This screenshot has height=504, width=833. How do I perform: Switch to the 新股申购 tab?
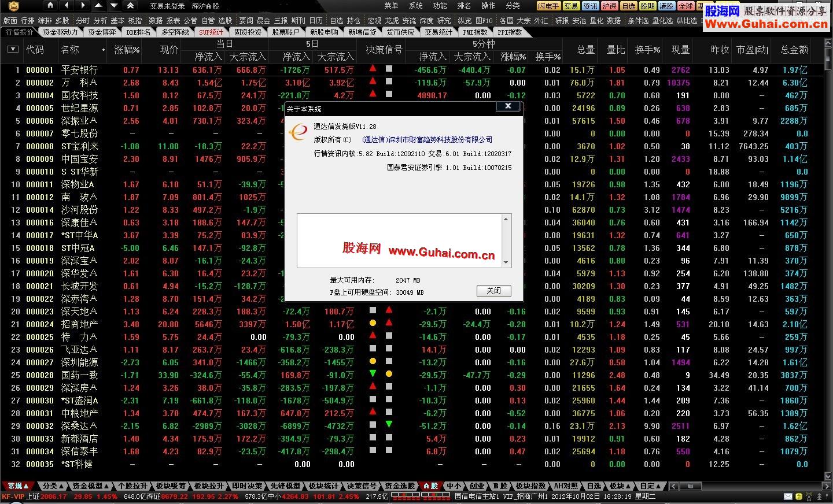[324, 32]
